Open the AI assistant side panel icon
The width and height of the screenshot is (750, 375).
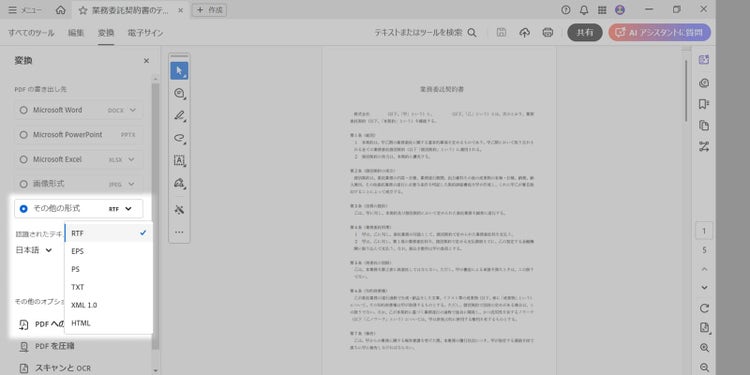[x=704, y=60]
